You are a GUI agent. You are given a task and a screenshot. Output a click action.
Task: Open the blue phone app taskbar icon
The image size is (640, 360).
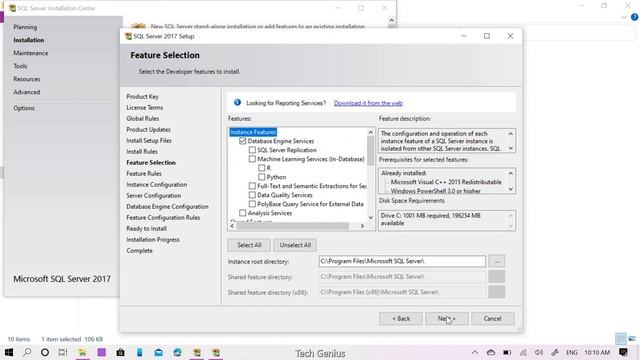pos(140,352)
